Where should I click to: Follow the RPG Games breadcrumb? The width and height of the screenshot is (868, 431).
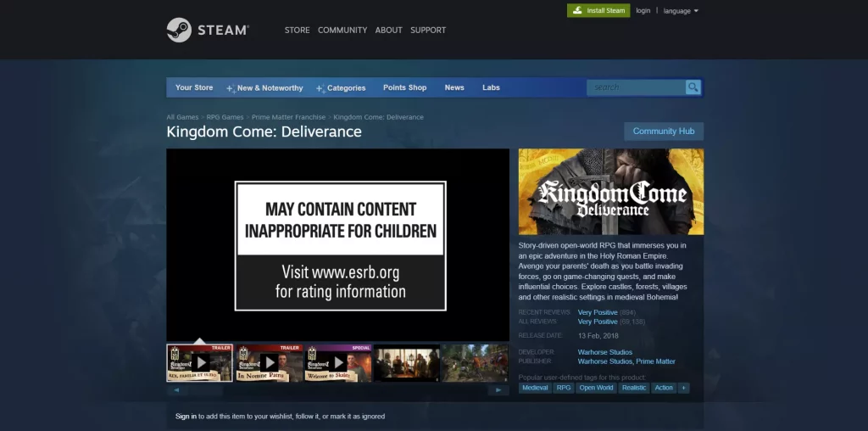point(225,117)
